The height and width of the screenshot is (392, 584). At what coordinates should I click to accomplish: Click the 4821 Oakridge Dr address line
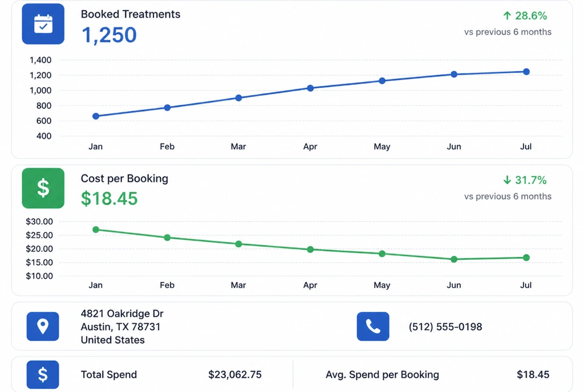tap(122, 313)
